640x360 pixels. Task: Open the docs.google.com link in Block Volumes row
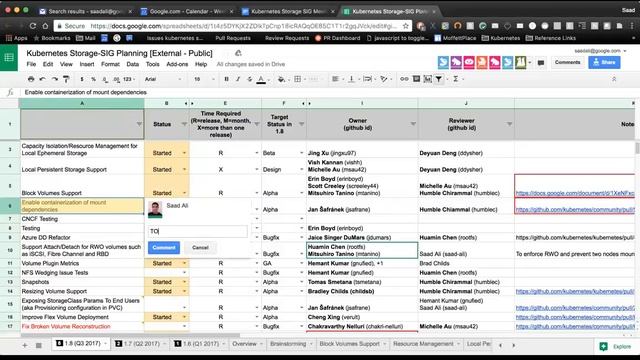click(575, 193)
